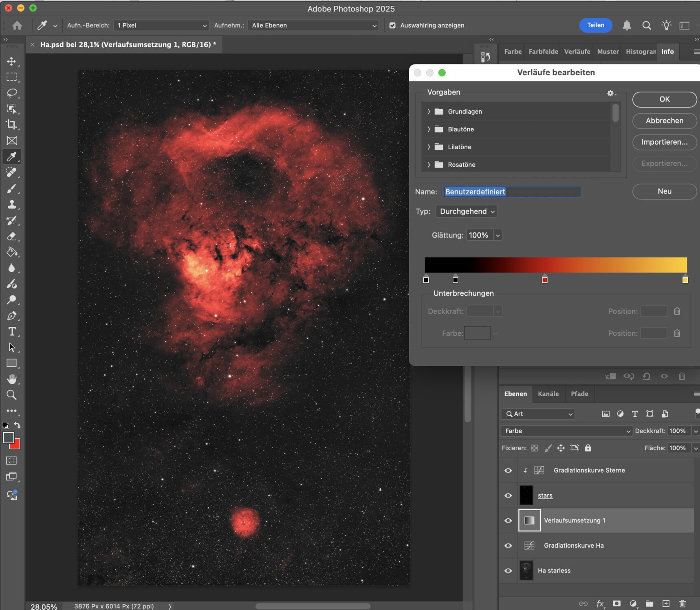The height and width of the screenshot is (610, 700).
Task: Swap foreground and background colors
Action: click(18, 425)
